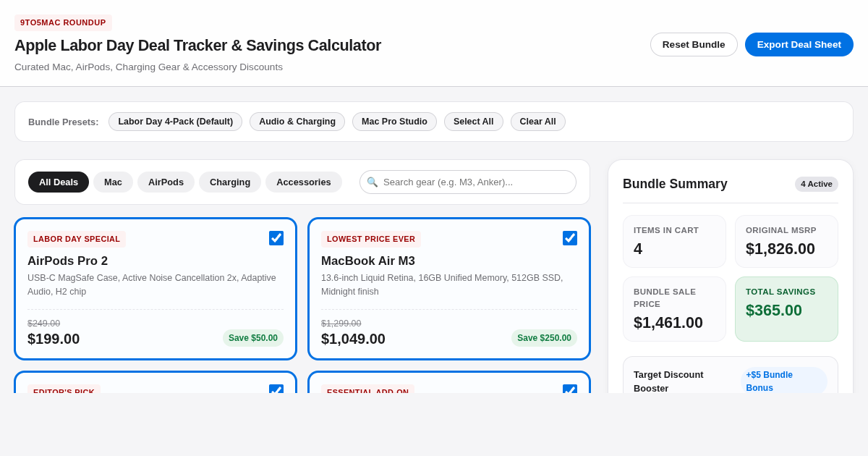
Task: Apply the Audio & Charging preset
Action: click(297, 122)
